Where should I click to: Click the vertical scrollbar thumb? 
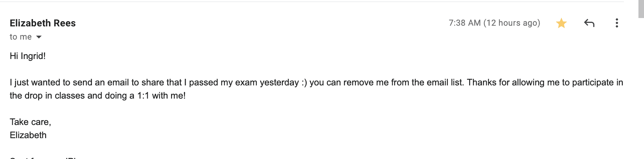coord(641,9)
